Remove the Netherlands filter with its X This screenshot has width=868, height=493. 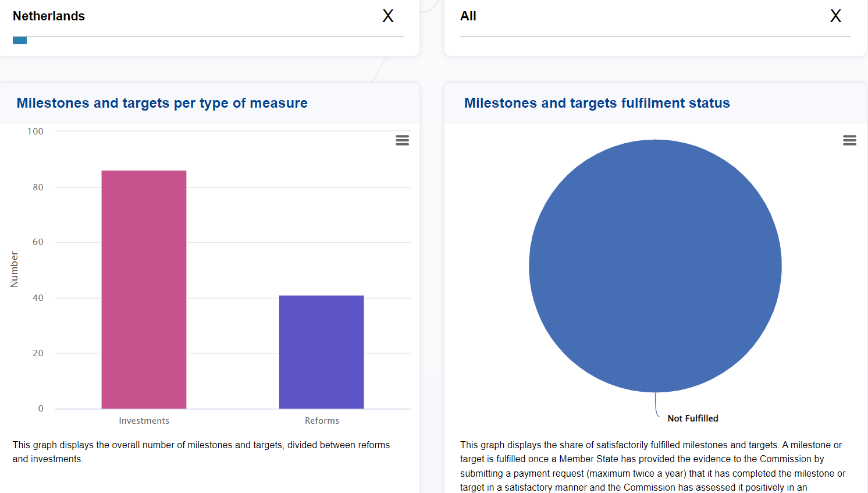click(x=388, y=16)
